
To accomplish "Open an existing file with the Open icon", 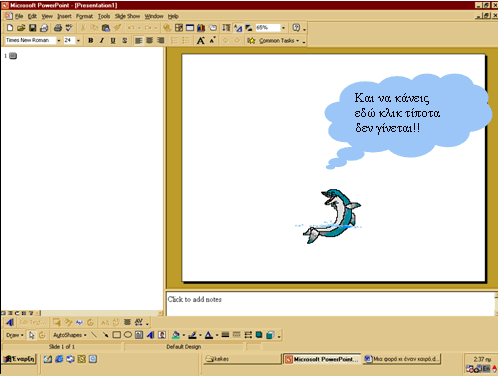I will tap(21, 28).
